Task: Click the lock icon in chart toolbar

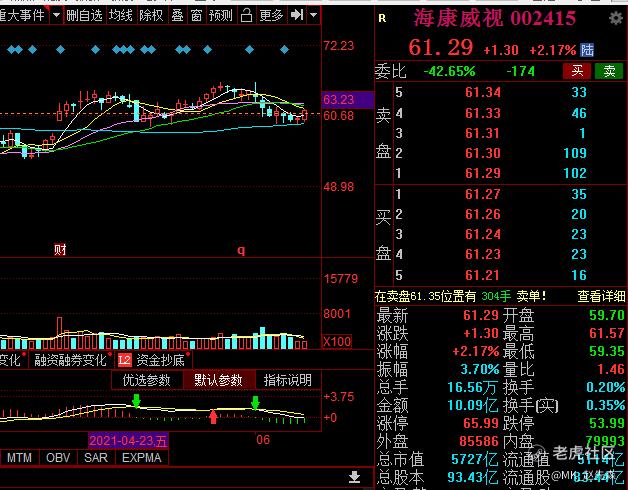Action: tap(246, 16)
